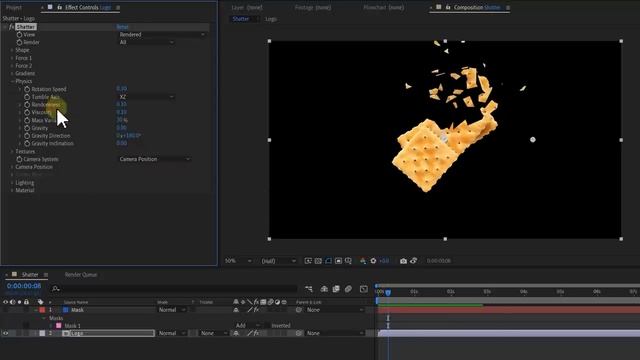
Task: Expand the Material property group
Action: (12, 190)
